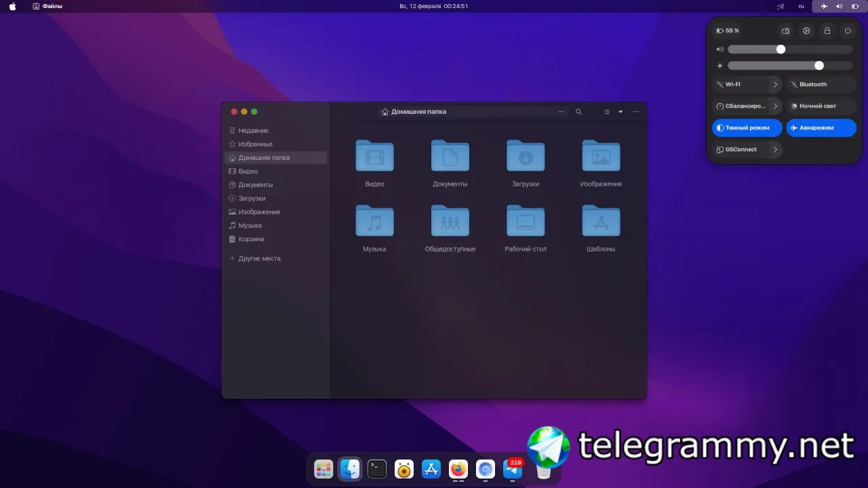Image resolution: width=868 pixels, height=488 pixels.
Task: Launch Firefox from the dock
Action: 458,469
